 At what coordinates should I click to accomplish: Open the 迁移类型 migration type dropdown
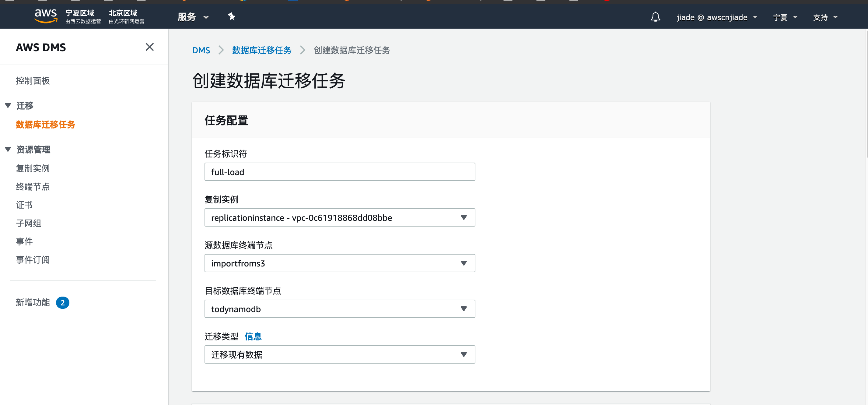(x=339, y=354)
